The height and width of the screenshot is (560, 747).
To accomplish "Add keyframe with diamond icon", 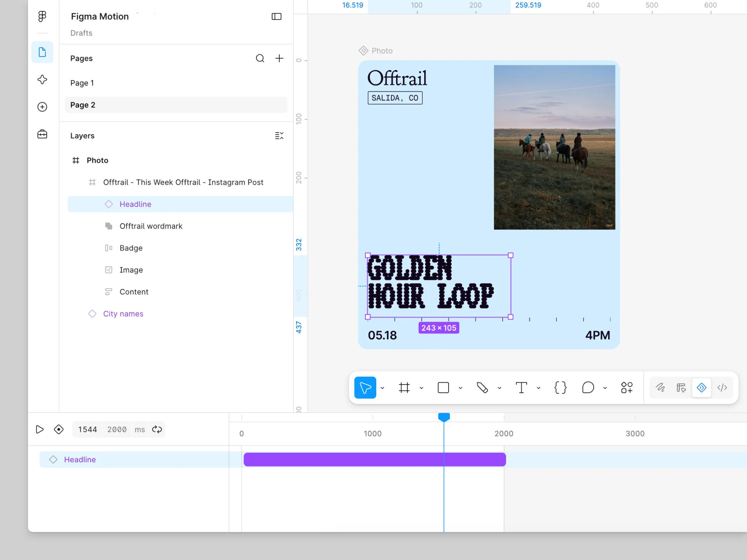I will click(59, 429).
